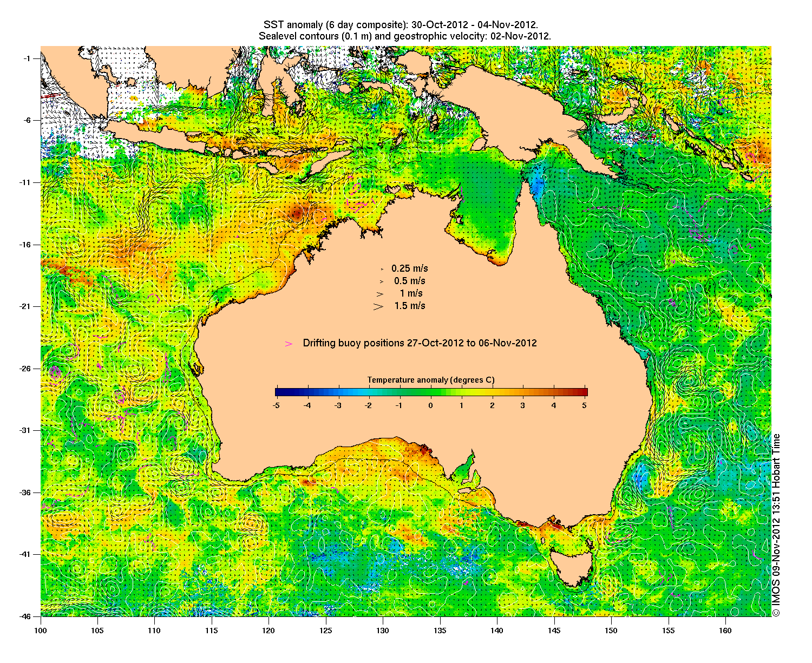
Task: Select the longitude axis label "135"
Action: 440,630
